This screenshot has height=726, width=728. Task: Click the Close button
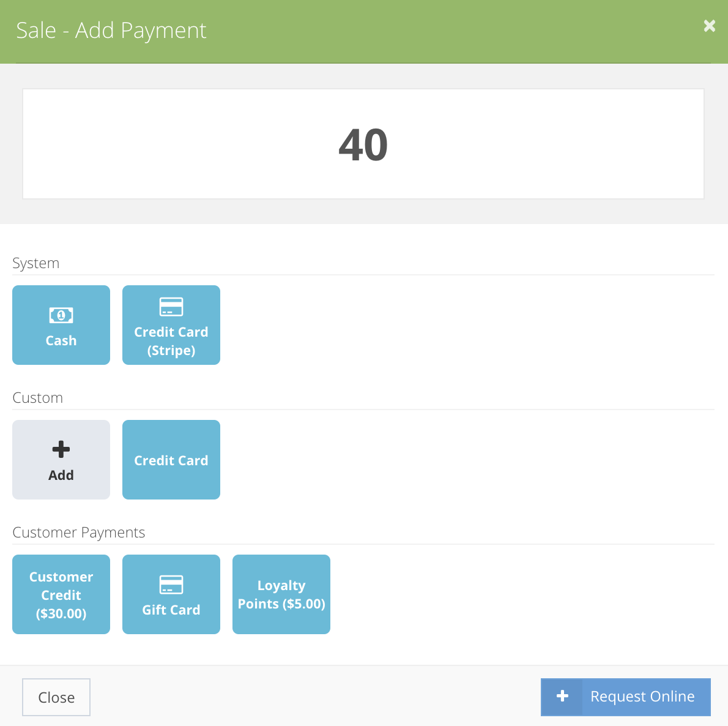[x=56, y=697]
